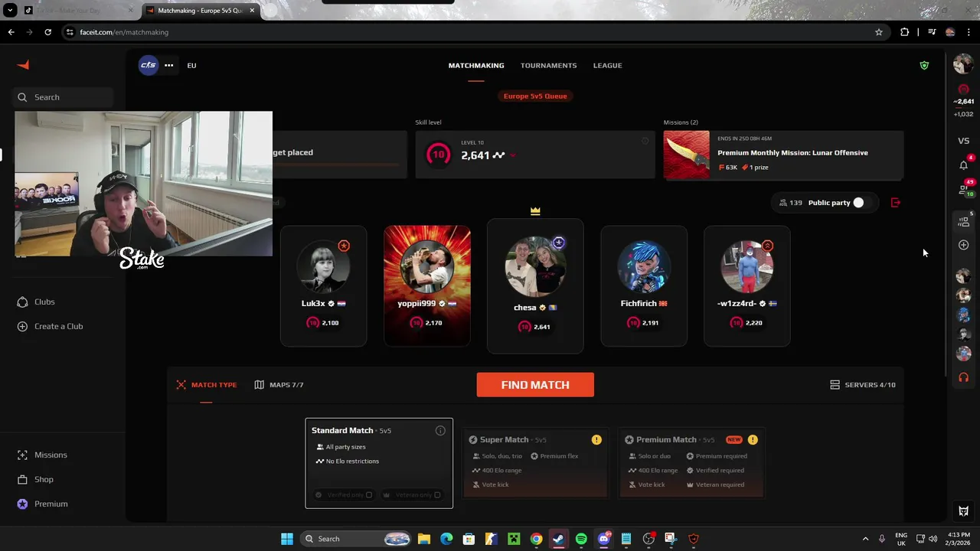980x551 pixels.
Task: Open -w1zz4rd-'s player card
Action: (x=746, y=286)
